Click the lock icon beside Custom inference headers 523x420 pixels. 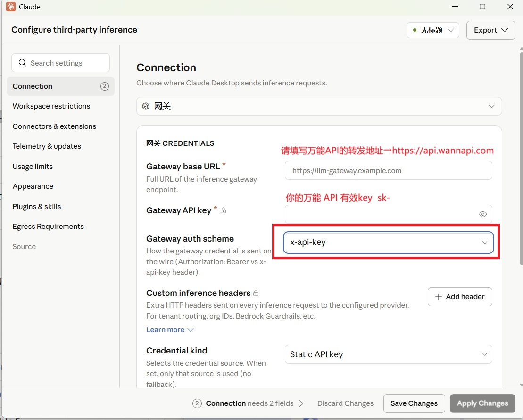256,293
